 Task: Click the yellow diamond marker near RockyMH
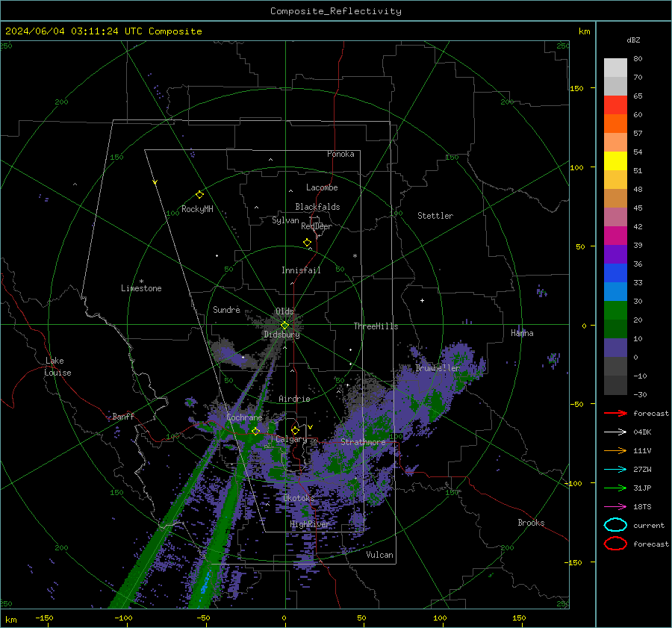[x=199, y=195]
